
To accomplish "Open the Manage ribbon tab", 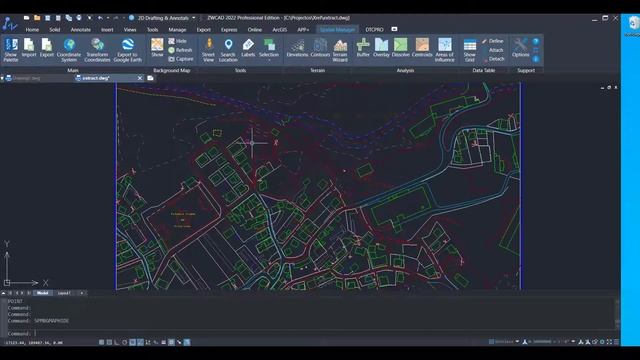I will (177, 30).
